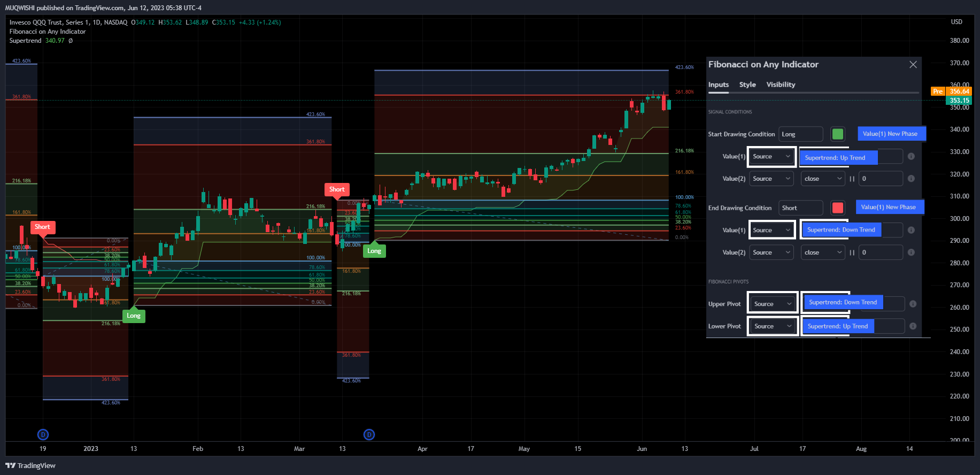Open 'close' dropdown in End condition Value(2) row
The width and height of the screenshot is (980, 475).
(x=823, y=252)
